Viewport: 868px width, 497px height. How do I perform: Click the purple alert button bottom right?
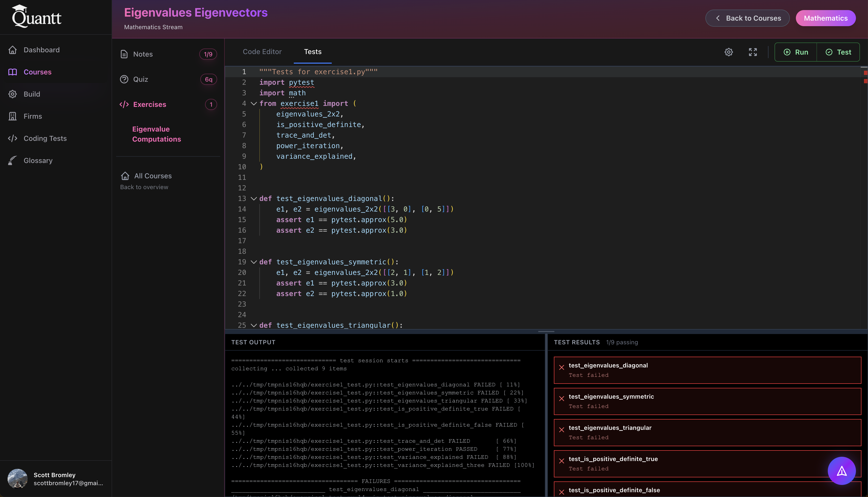click(841, 471)
